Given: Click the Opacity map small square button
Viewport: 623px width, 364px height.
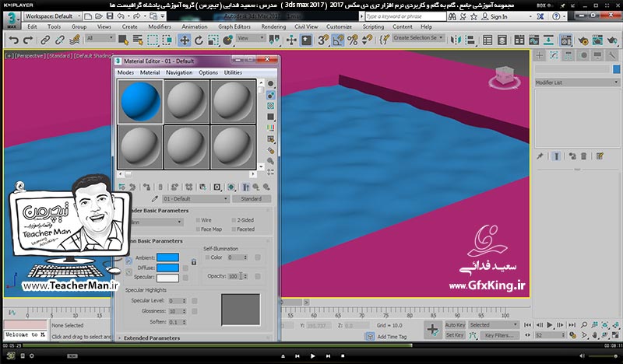Looking at the screenshot, I should tap(258, 276).
